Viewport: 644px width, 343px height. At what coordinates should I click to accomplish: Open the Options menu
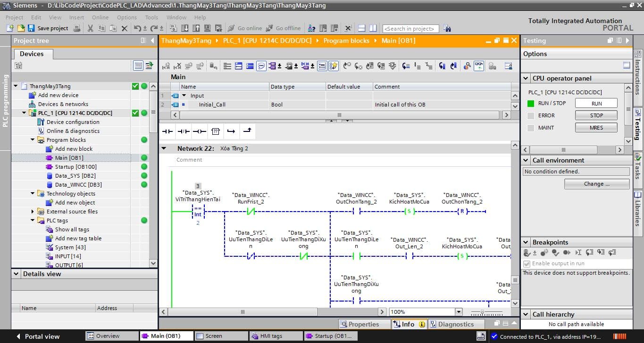[x=127, y=17]
